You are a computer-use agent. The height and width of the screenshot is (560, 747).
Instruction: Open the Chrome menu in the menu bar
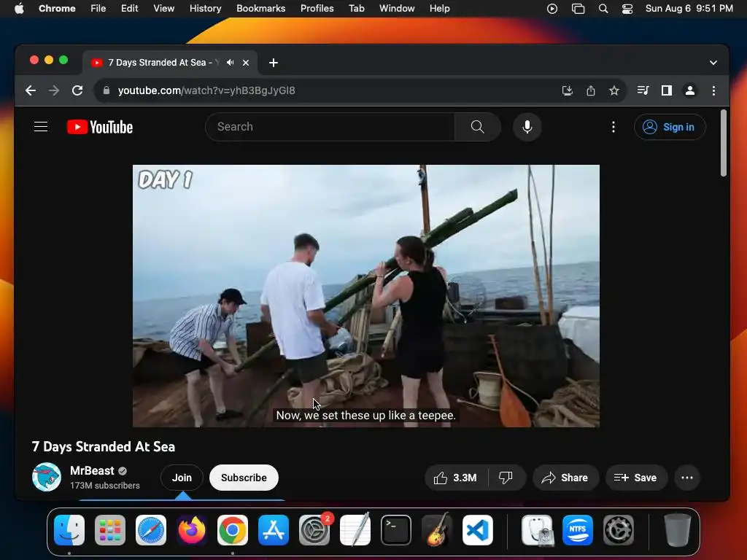click(57, 8)
